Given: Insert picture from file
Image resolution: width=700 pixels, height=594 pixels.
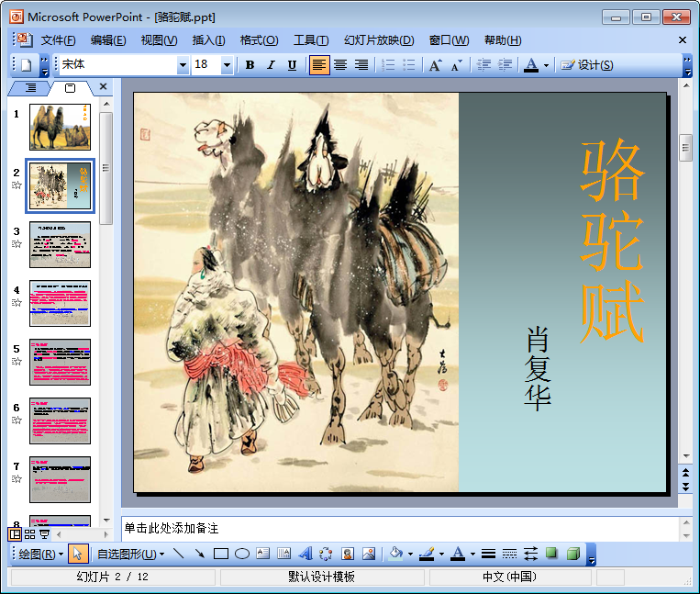Looking at the screenshot, I should [x=369, y=555].
